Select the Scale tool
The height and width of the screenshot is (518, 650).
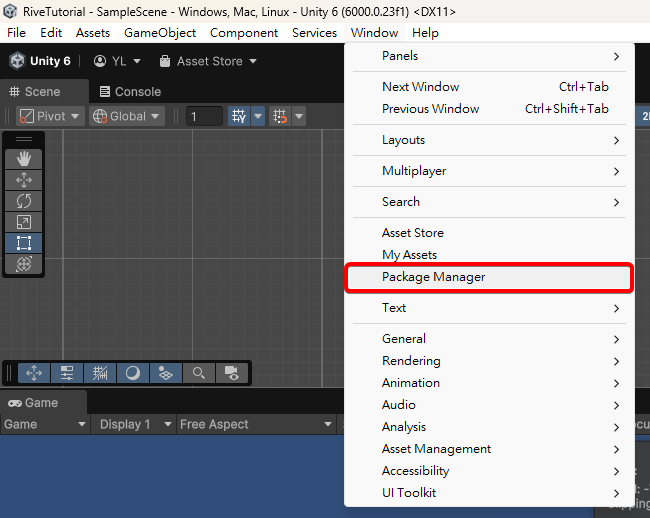coord(24,222)
